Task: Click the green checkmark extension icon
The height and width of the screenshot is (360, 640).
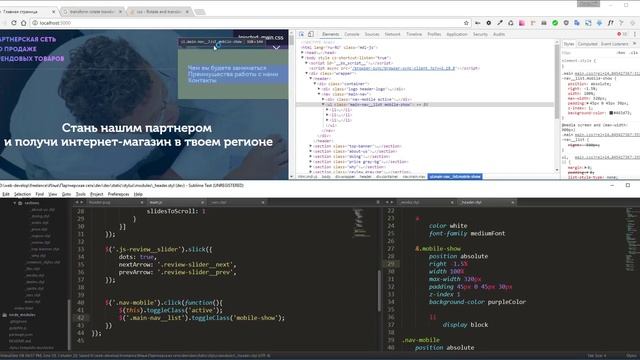Action: click(x=555, y=23)
